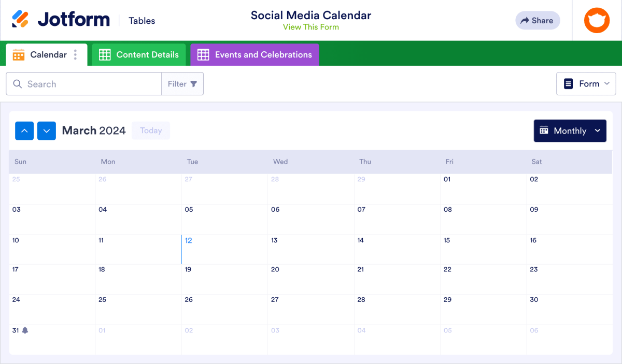The width and height of the screenshot is (622, 364).
Task: Go to the next month using the down arrow
Action: (46, 130)
